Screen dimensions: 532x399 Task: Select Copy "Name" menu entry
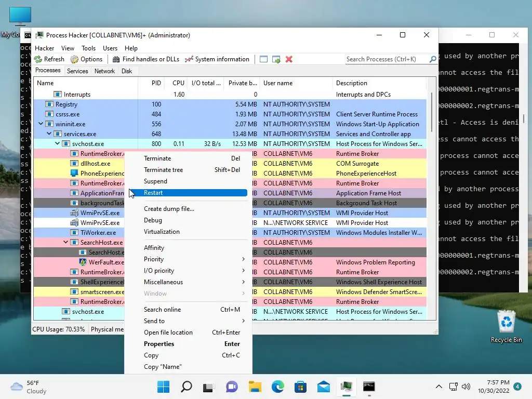[188, 367]
